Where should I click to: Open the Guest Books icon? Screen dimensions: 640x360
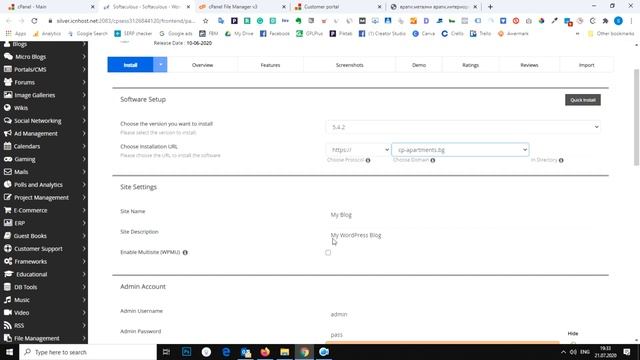tap(7, 236)
